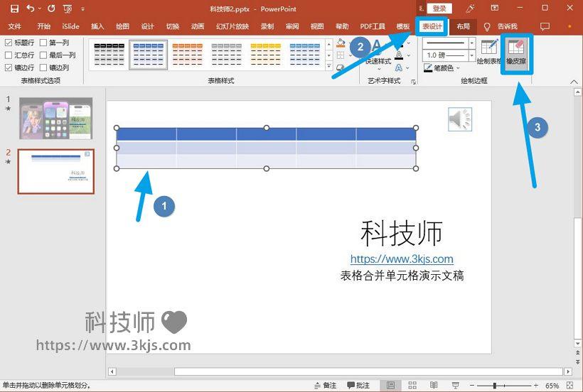
Task: Switch to the Insert (插入) tab
Action: (x=97, y=26)
